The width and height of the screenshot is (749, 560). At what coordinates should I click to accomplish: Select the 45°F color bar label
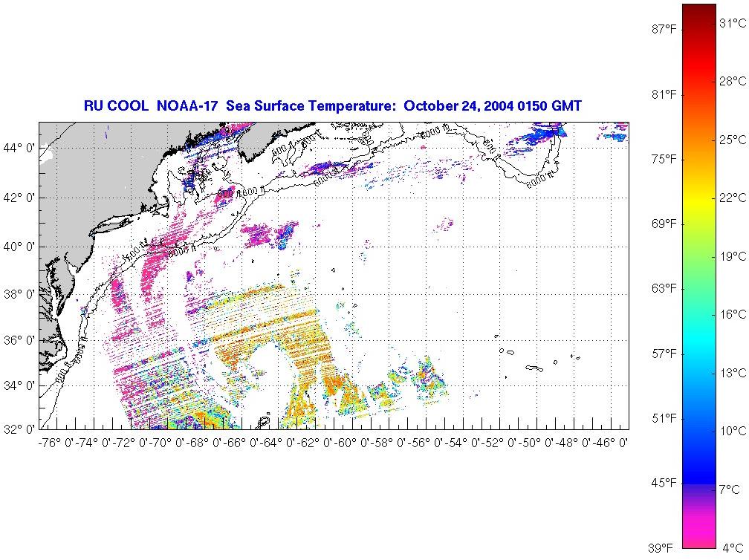[x=664, y=484]
